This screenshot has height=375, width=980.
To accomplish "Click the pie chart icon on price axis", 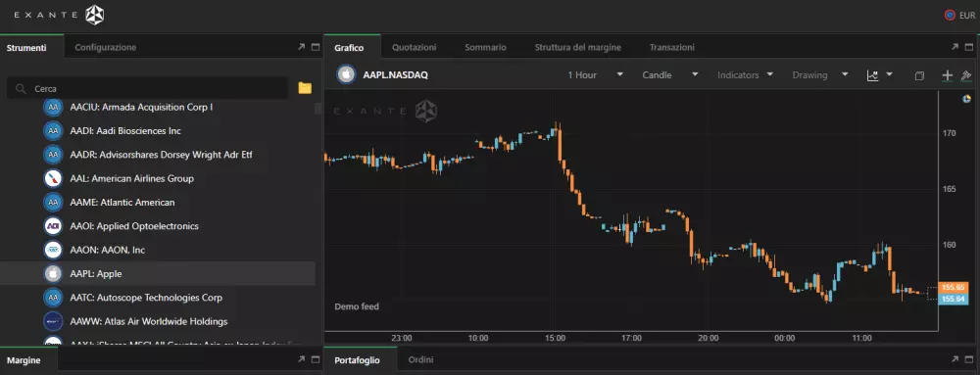I will click(x=966, y=99).
